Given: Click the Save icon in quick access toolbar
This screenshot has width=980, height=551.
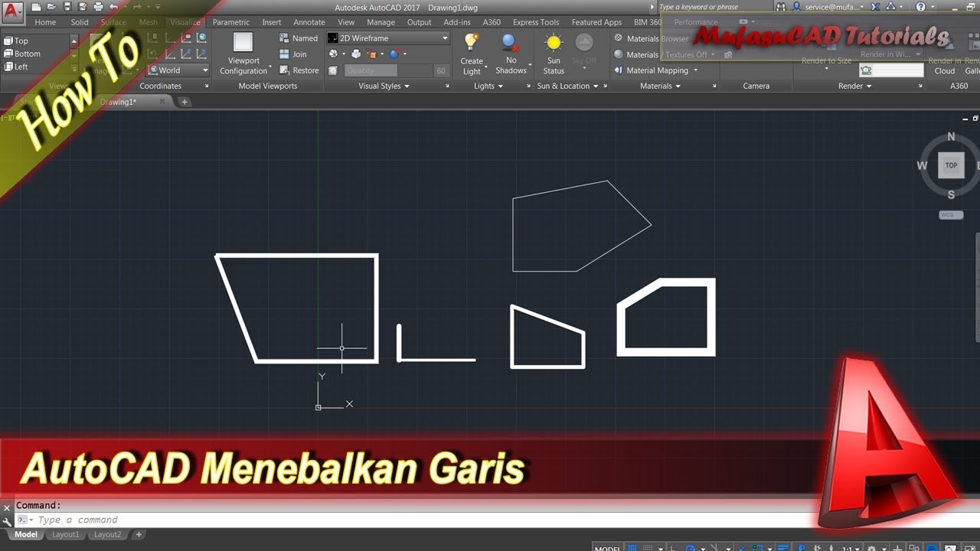Looking at the screenshot, I should point(67,7).
